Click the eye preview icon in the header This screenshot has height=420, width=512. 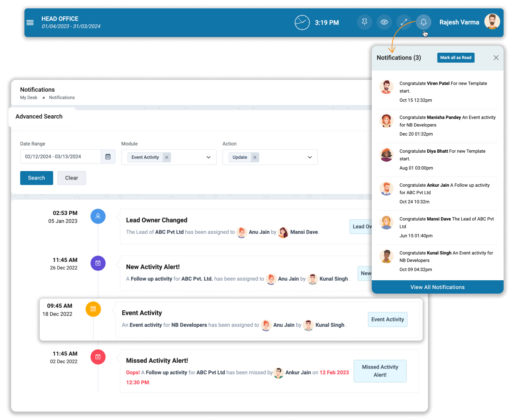tap(384, 22)
